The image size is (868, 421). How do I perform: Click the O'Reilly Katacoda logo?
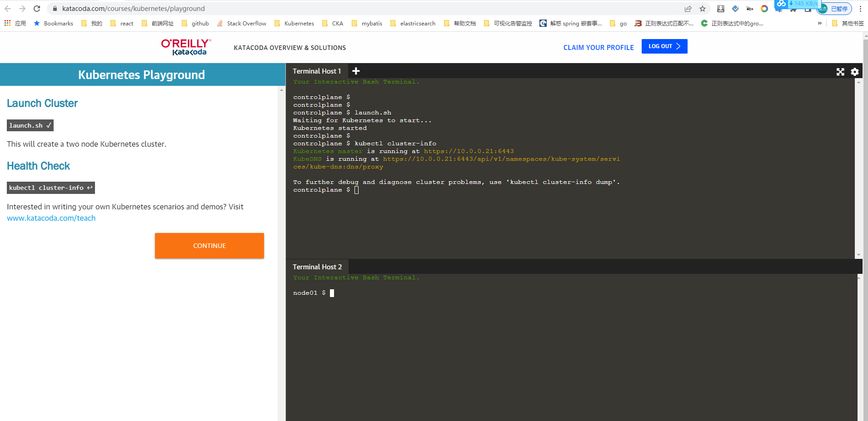click(186, 47)
